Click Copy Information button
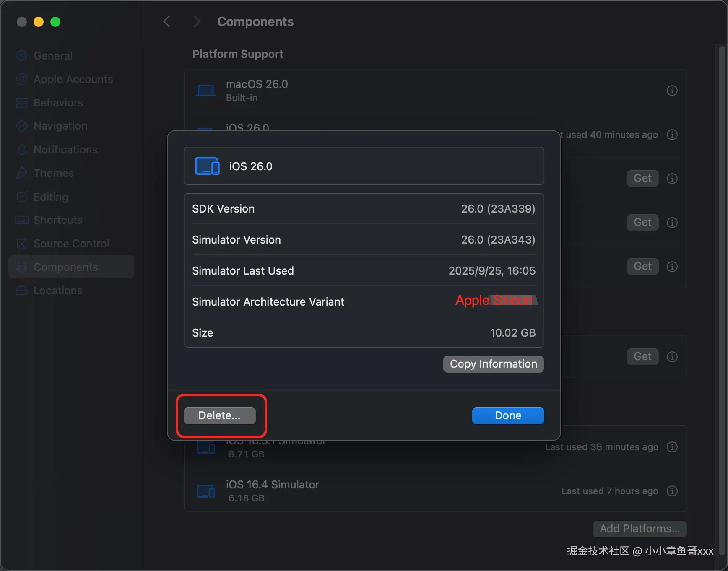The height and width of the screenshot is (571, 728). tap(493, 364)
